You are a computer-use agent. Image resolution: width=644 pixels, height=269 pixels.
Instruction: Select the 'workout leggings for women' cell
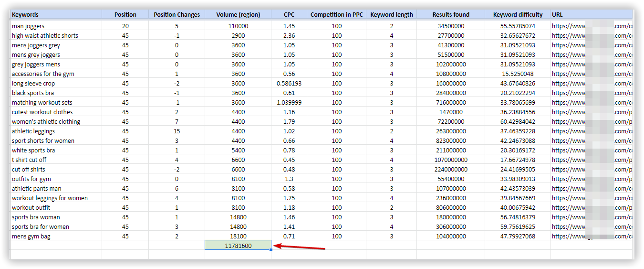point(56,198)
